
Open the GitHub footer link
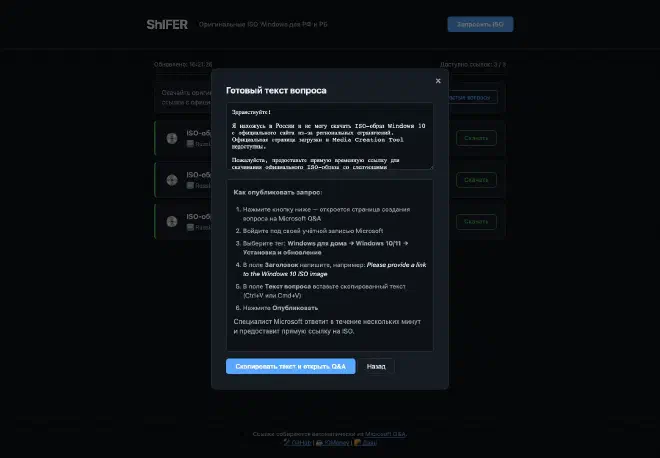pyautogui.click(x=297, y=442)
